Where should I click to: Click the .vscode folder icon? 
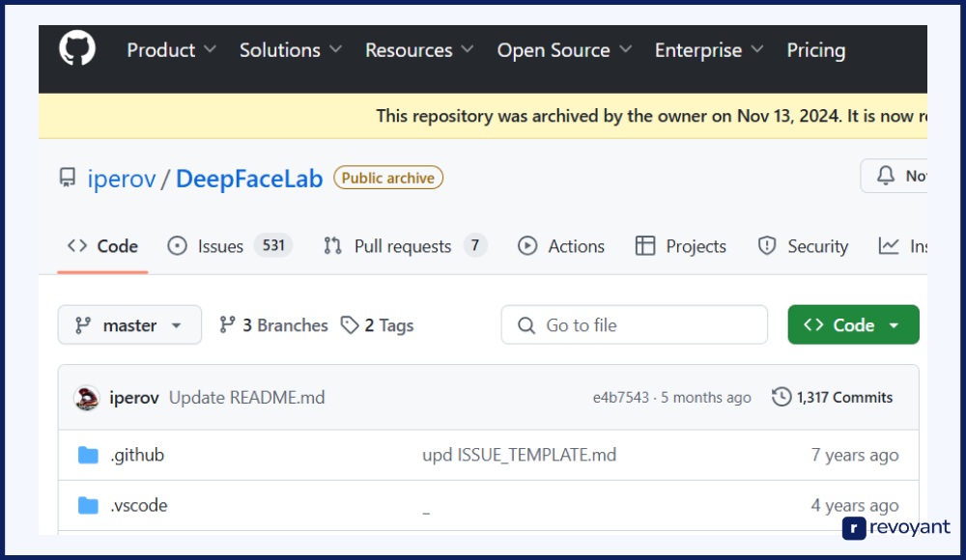coord(88,505)
